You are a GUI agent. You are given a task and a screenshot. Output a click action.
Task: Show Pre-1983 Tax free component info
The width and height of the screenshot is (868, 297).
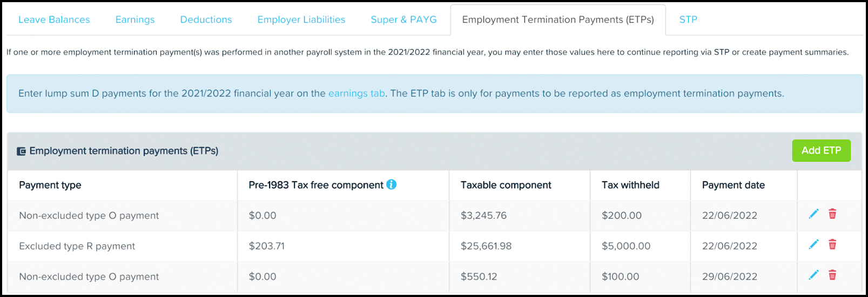click(392, 184)
